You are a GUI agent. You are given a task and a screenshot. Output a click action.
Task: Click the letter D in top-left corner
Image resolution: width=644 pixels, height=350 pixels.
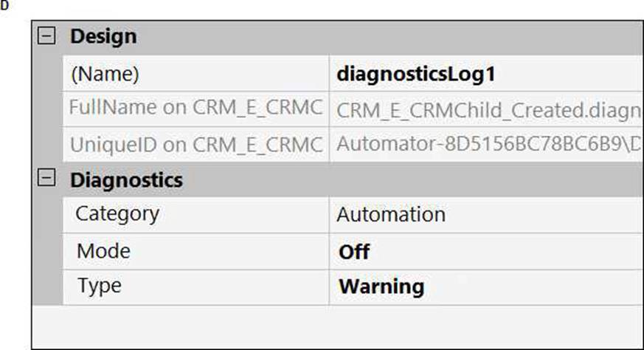point(4,5)
